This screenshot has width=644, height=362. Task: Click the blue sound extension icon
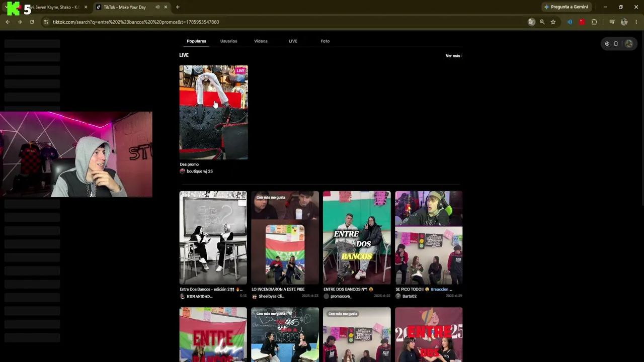[570, 22]
